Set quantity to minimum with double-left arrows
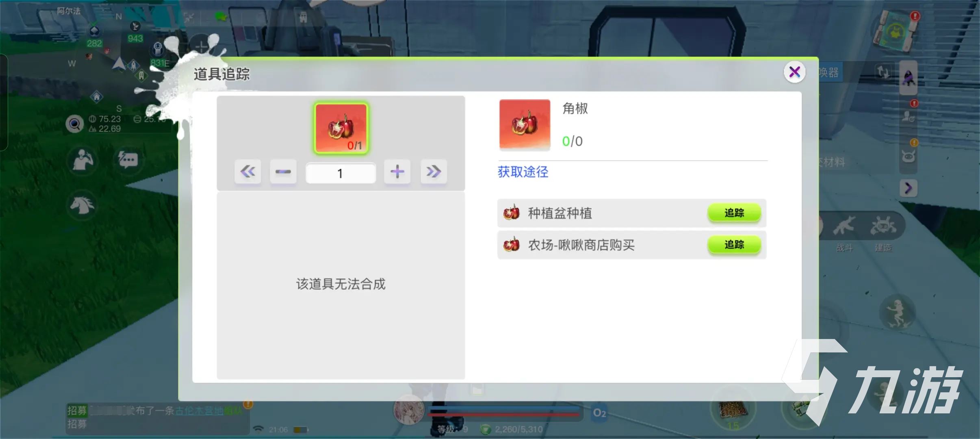 [x=248, y=172]
